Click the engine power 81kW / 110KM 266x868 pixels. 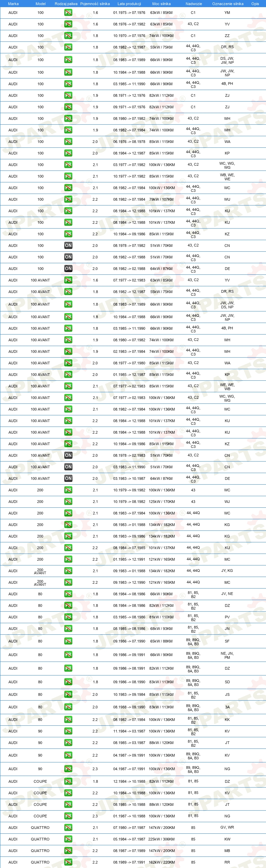pos(162,617)
